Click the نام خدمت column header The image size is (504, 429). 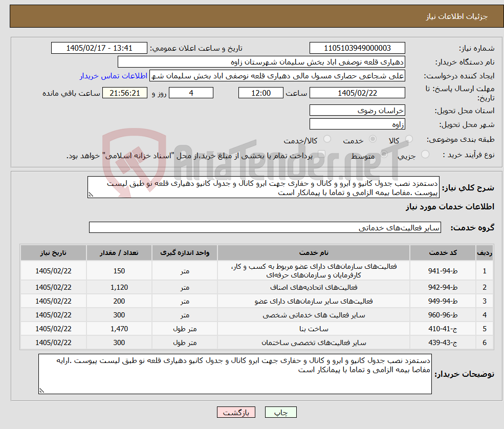pos(314,253)
